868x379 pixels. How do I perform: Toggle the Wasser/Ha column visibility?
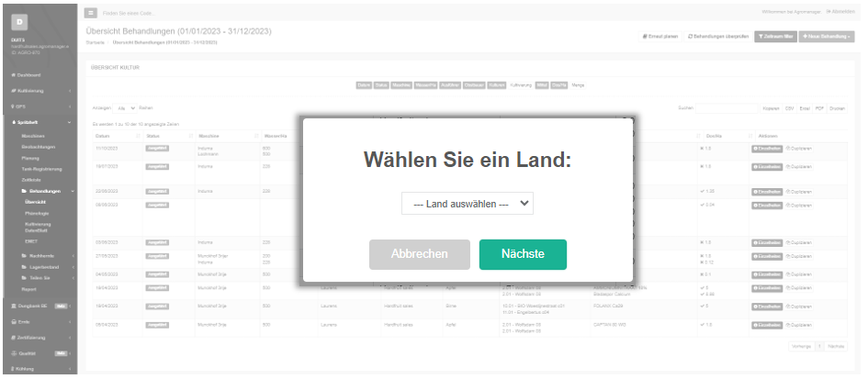(x=425, y=85)
